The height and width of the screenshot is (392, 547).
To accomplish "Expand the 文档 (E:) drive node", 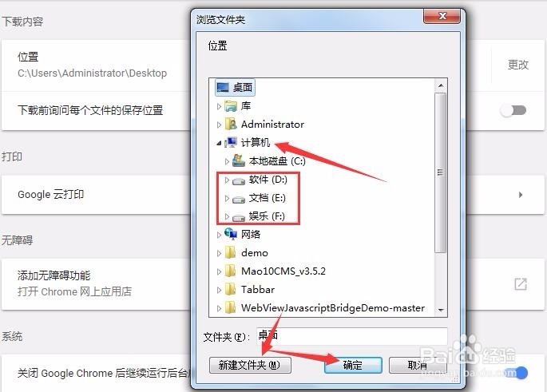I will (x=227, y=198).
